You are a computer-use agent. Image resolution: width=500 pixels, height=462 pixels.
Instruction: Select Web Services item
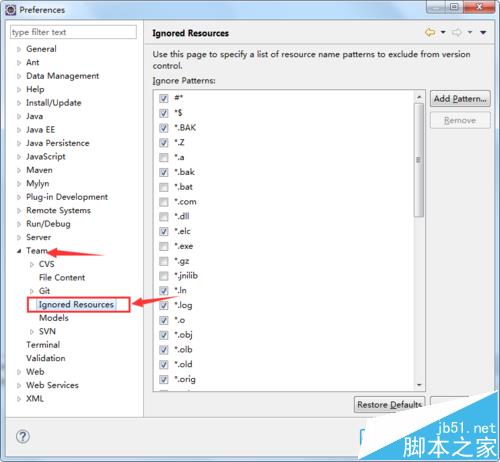tap(52, 385)
